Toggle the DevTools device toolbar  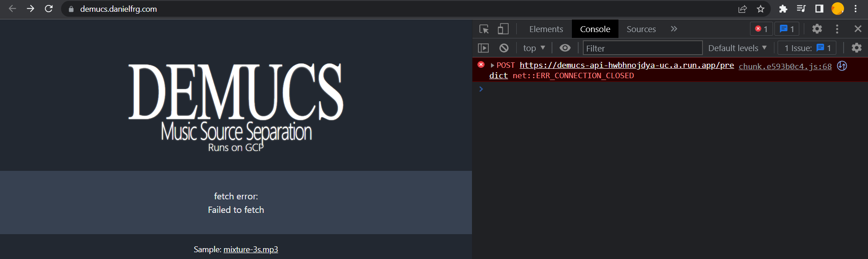(503, 29)
